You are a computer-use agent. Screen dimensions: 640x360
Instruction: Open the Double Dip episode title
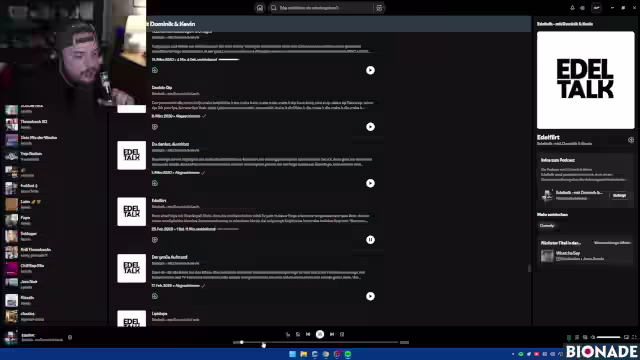click(x=162, y=87)
